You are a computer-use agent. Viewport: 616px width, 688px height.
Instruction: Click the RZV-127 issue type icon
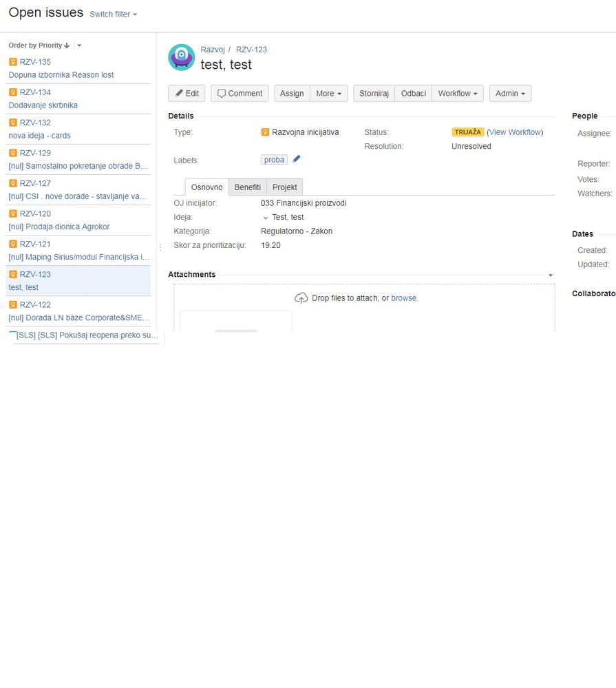13,183
